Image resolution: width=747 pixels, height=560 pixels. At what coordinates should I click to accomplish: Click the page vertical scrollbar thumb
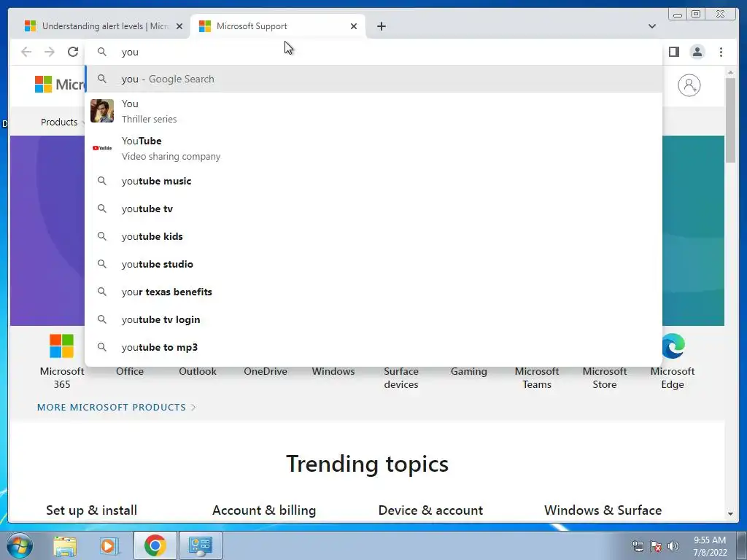[x=730, y=120]
